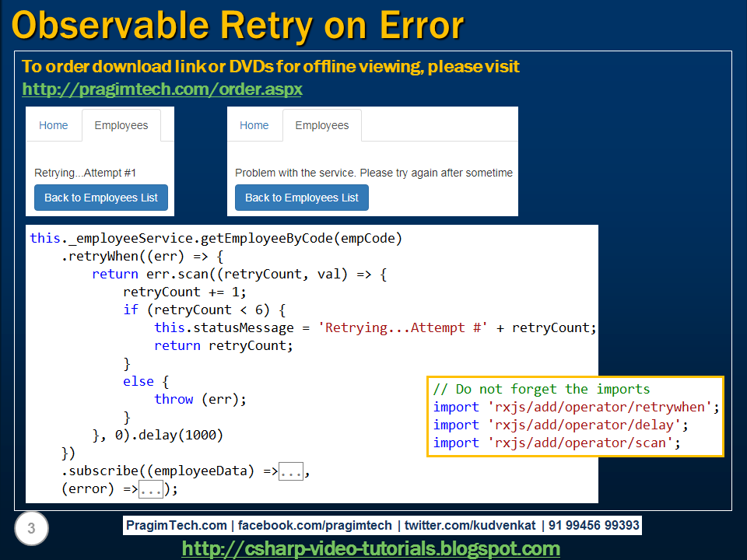The image size is (747, 560).
Task: Click the PragimTech.com footer bar
Action: click(383, 526)
